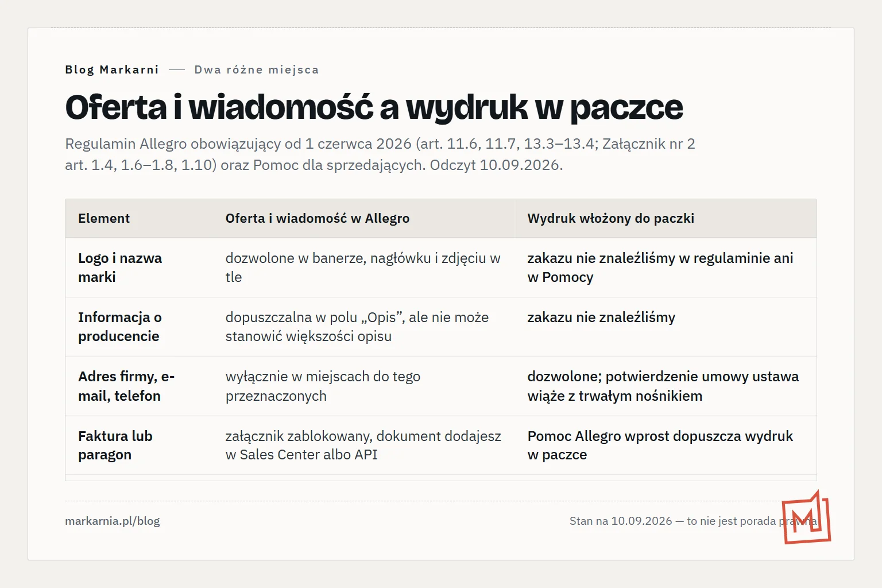The image size is (882, 588).
Task: Select the 'Adres firmy, e-mail, telefon' row label
Action: [126, 386]
